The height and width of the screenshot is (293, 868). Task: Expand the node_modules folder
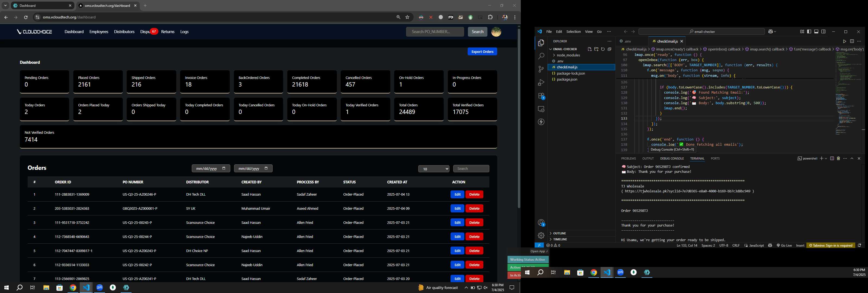(568, 55)
